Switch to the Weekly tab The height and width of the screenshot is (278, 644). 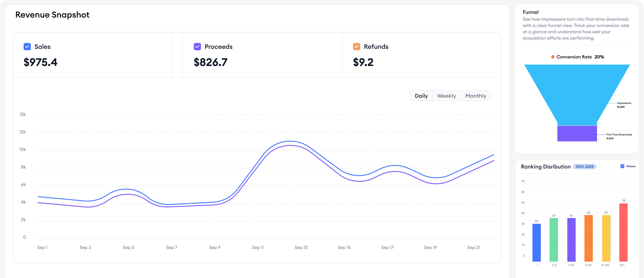(x=447, y=95)
